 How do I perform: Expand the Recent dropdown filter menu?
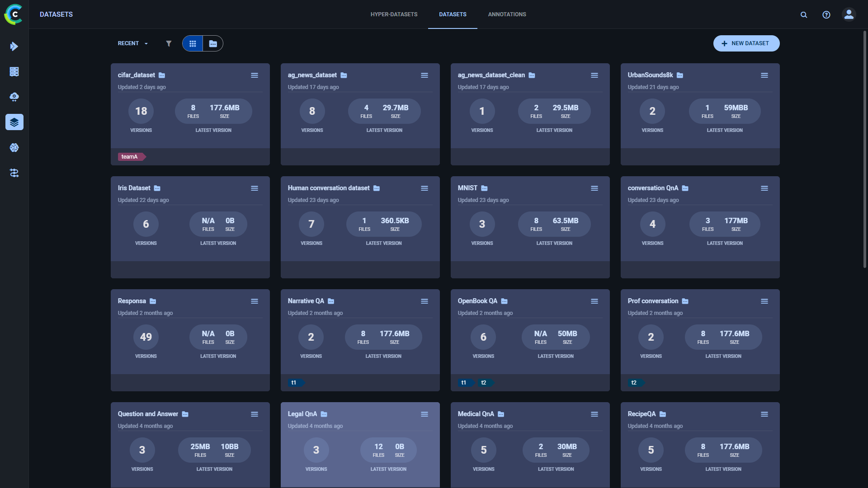click(x=132, y=43)
